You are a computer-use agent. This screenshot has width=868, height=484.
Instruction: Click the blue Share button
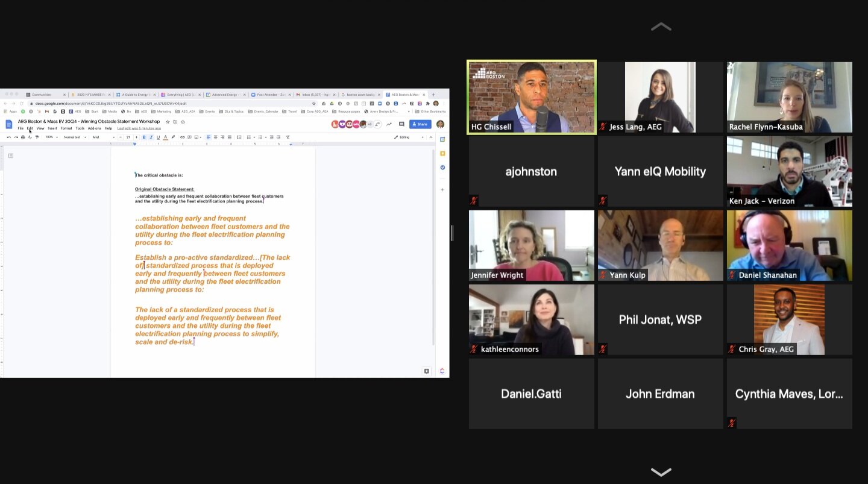(420, 124)
